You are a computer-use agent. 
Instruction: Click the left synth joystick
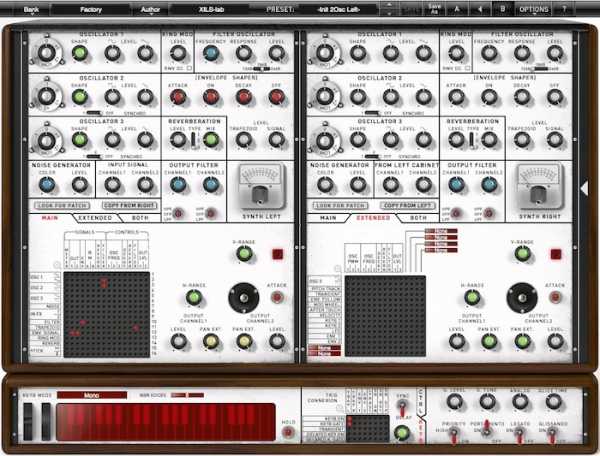point(244,298)
